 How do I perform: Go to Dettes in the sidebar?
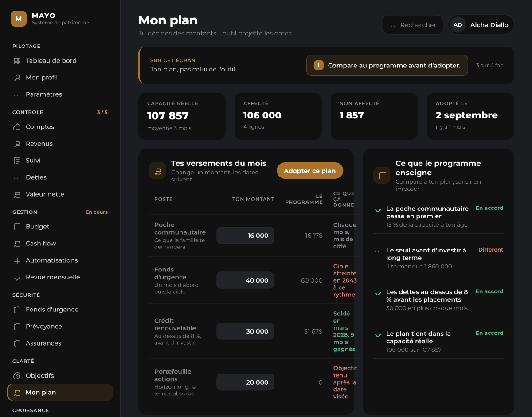60,177
